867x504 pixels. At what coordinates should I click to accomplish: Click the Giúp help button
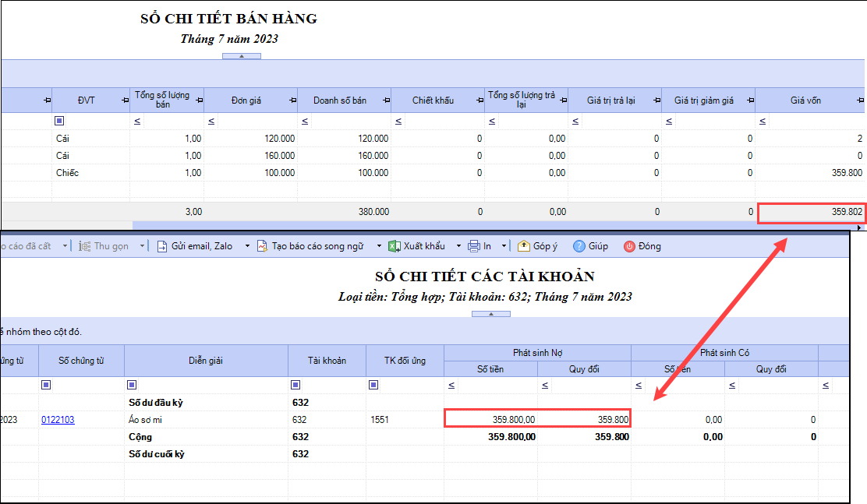(590, 246)
